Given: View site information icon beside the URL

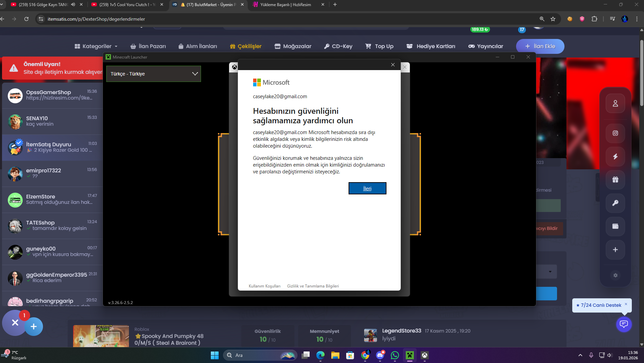Looking at the screenshot, I should [x=41, y=19].
